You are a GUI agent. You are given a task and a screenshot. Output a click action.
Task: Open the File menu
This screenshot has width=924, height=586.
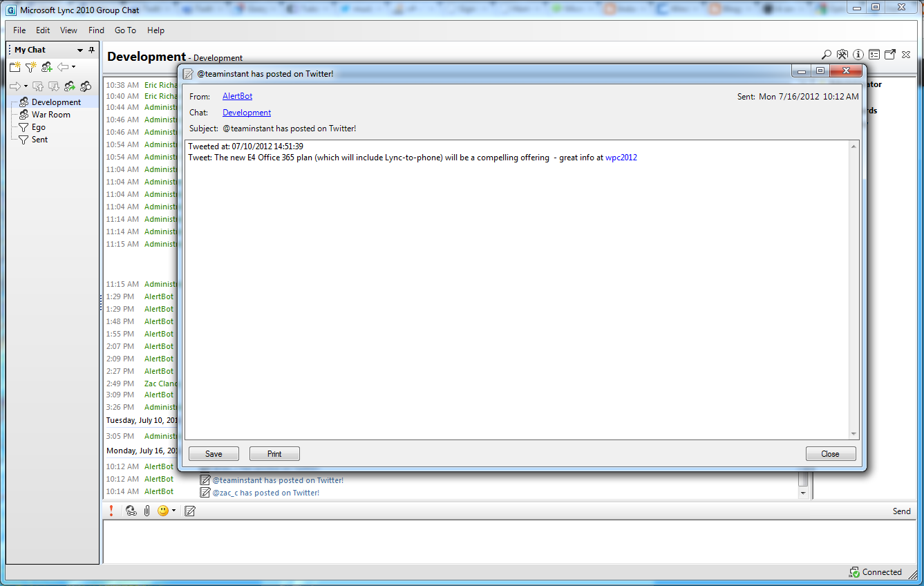coord(19,30)
